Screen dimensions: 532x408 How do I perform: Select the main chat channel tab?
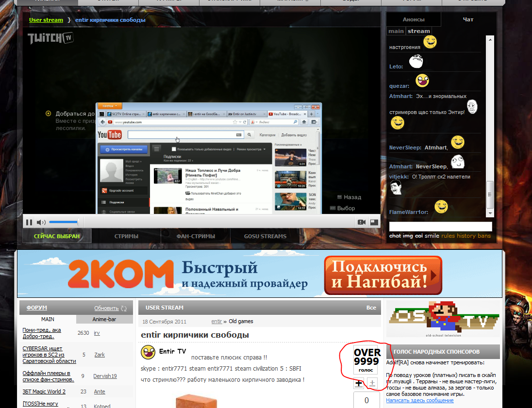[396, 31]
